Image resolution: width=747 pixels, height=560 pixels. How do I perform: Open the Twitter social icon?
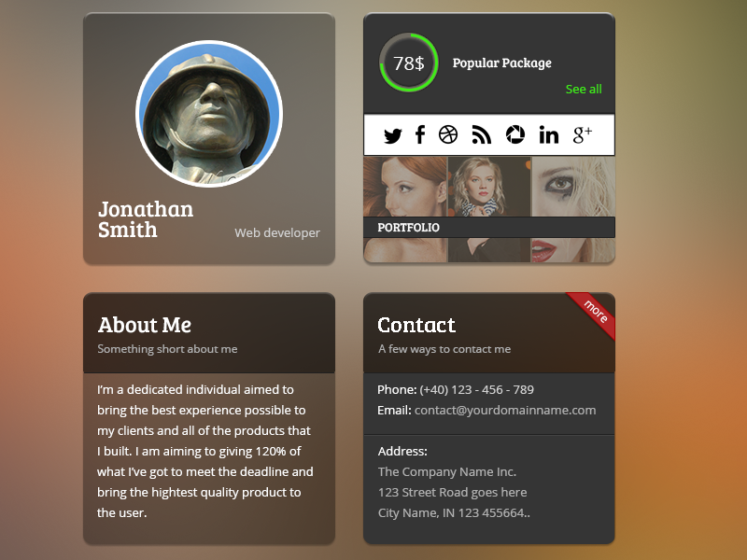pos(392,135)
